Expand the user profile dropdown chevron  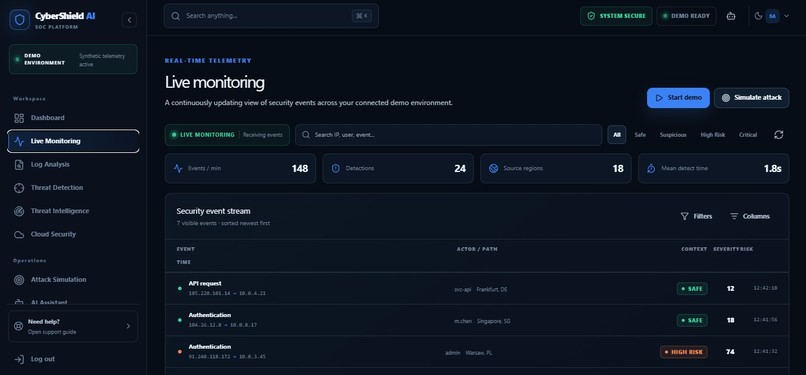786,16
